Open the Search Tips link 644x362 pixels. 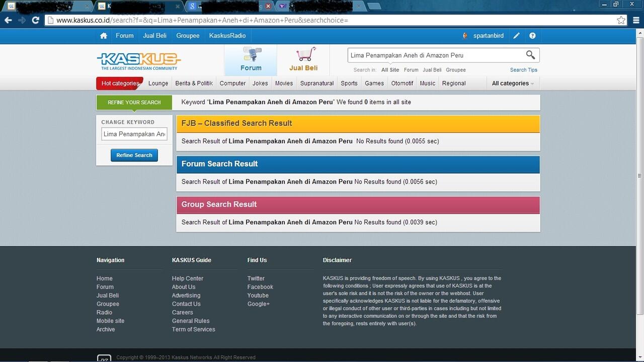pos(524,70)
